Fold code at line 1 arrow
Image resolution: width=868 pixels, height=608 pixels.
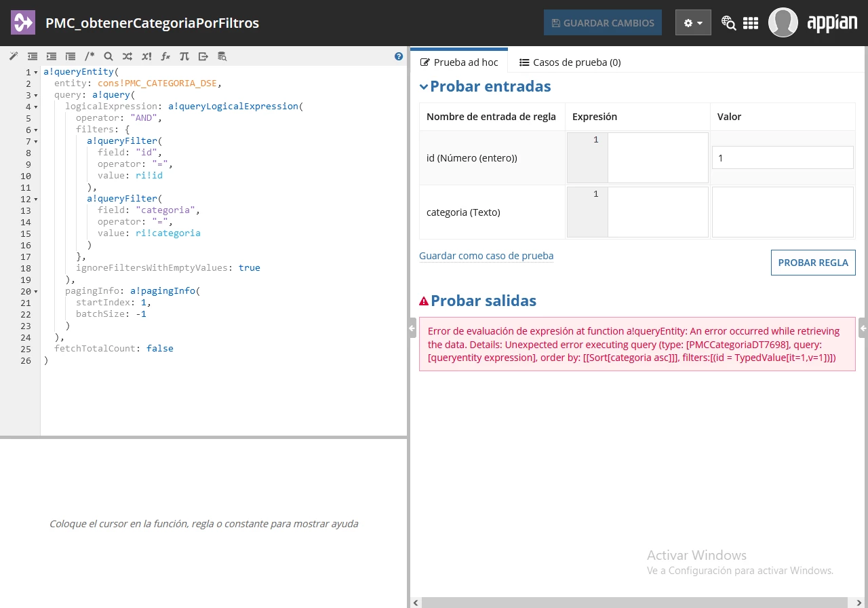36,72
